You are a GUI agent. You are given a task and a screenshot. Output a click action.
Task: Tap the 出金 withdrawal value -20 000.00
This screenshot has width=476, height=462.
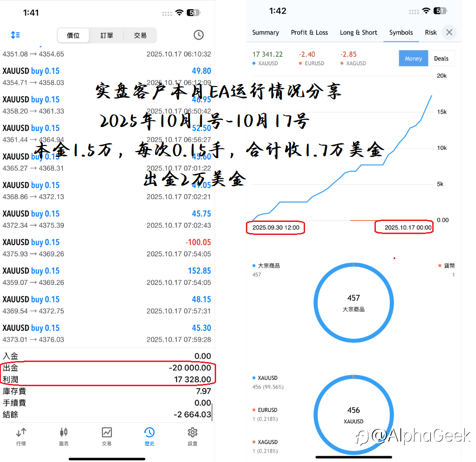click(x=190, y=368)
